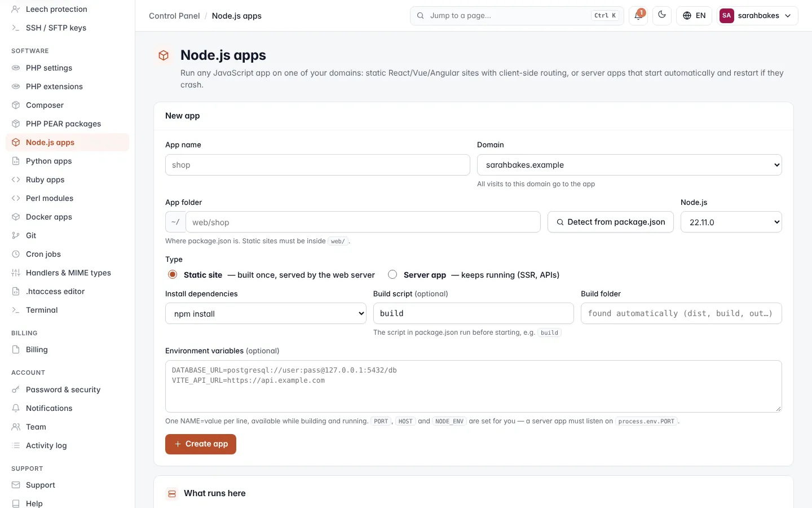Image resolution: width=812 pixels, height=508 pixels.
Task: Click the Git branch icon in sidebar
Action: tap(16, 235)
